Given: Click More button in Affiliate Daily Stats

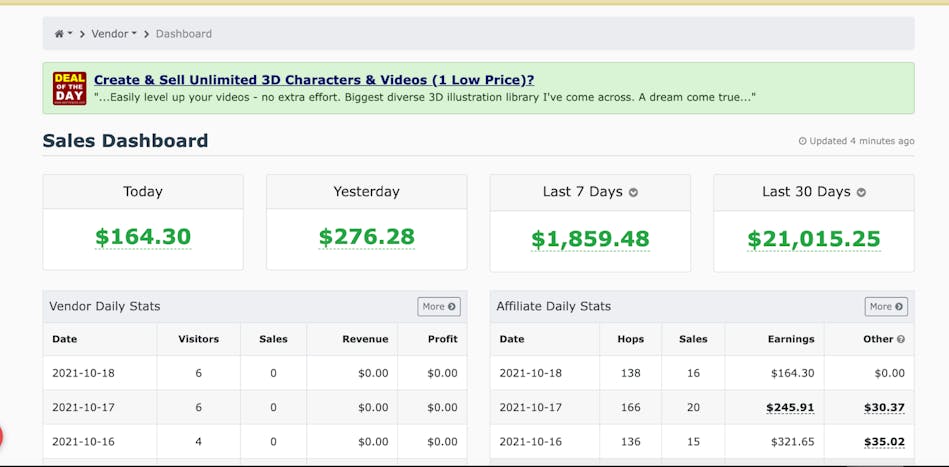Looking at the screenshot, I should [x=886, y=307].
